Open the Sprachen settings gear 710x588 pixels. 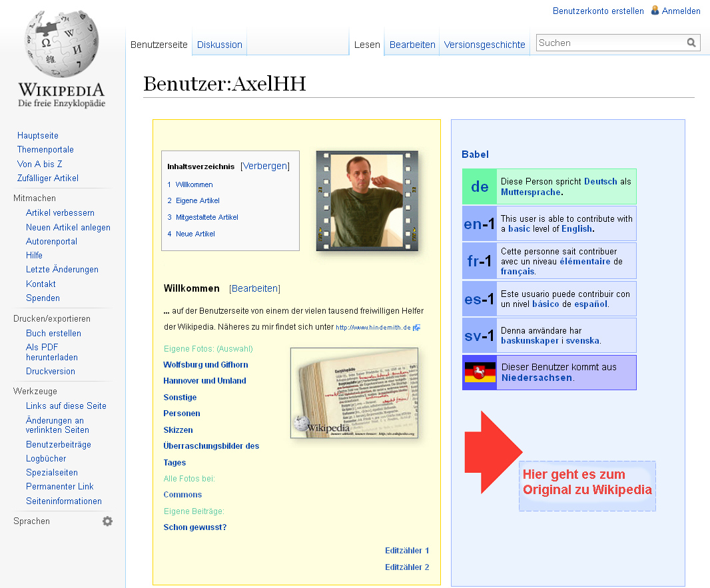pyautogui.click(x=107, y=521)
